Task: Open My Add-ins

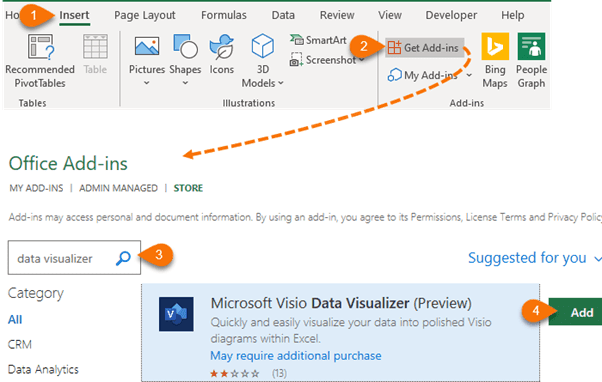Action: click(x=423, y=75)
